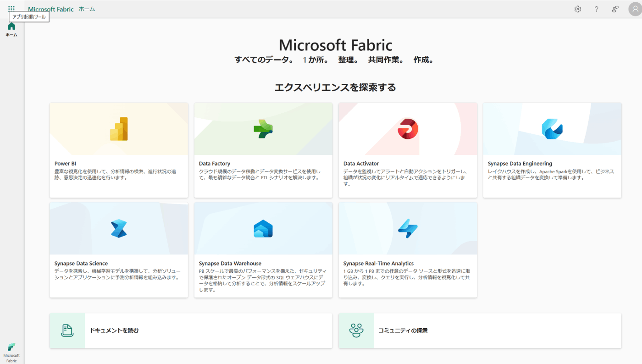The image size is (642, 364).
Task: Click the community people icon
Action: [356, 331]
